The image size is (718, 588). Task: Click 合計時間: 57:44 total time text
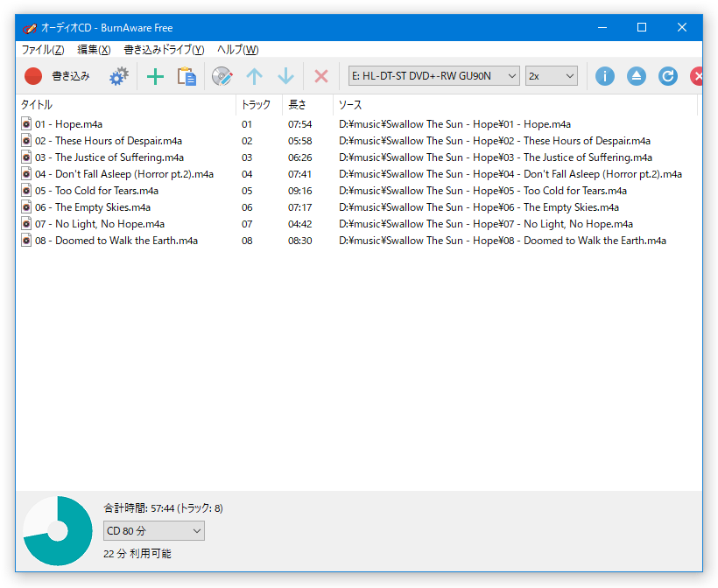pyautogui.click(x=163, y=507)
